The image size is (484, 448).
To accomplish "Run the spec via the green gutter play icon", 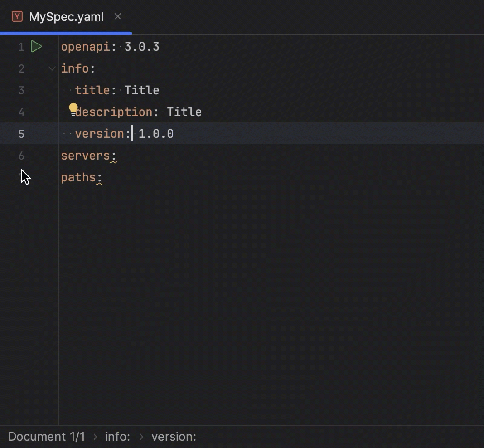I will (36, 46).
